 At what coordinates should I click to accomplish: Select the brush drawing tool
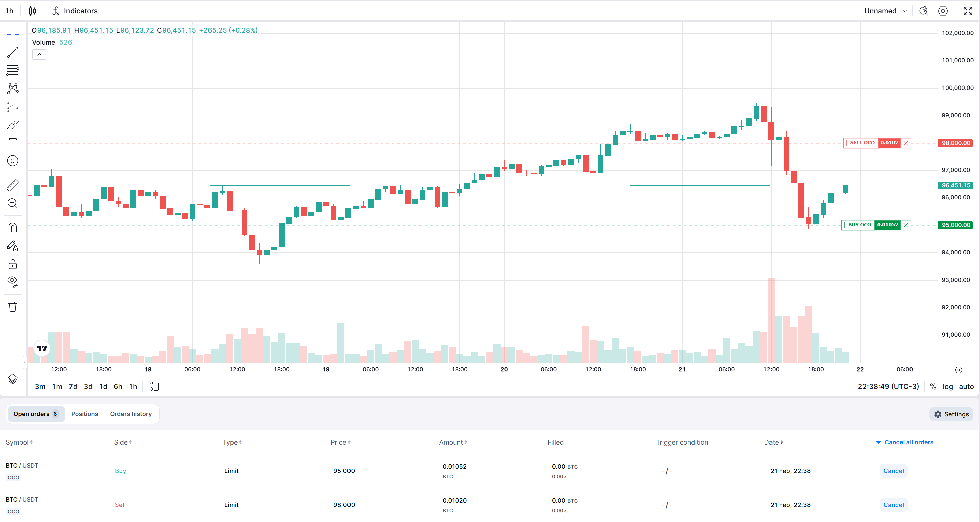[x=13, y=125]
